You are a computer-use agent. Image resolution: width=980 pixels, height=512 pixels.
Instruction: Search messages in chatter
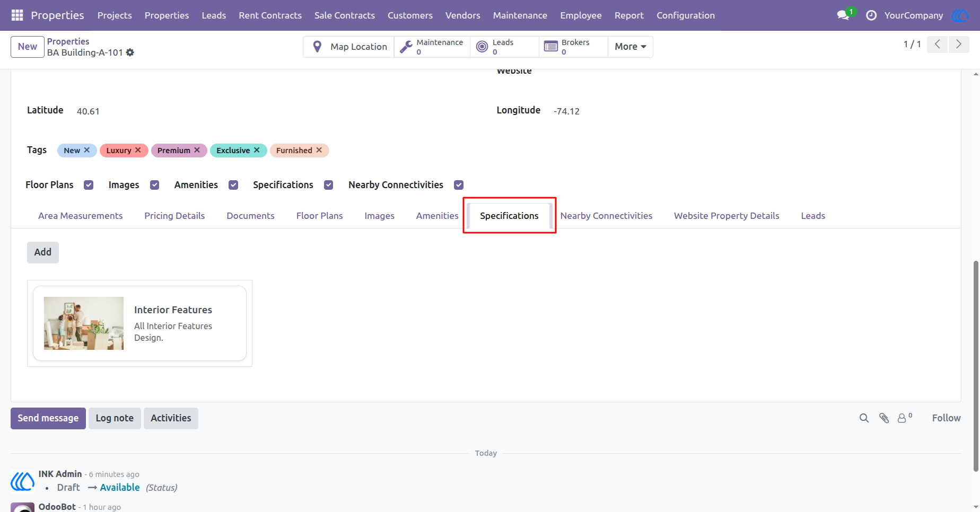[x=864, y=418]
